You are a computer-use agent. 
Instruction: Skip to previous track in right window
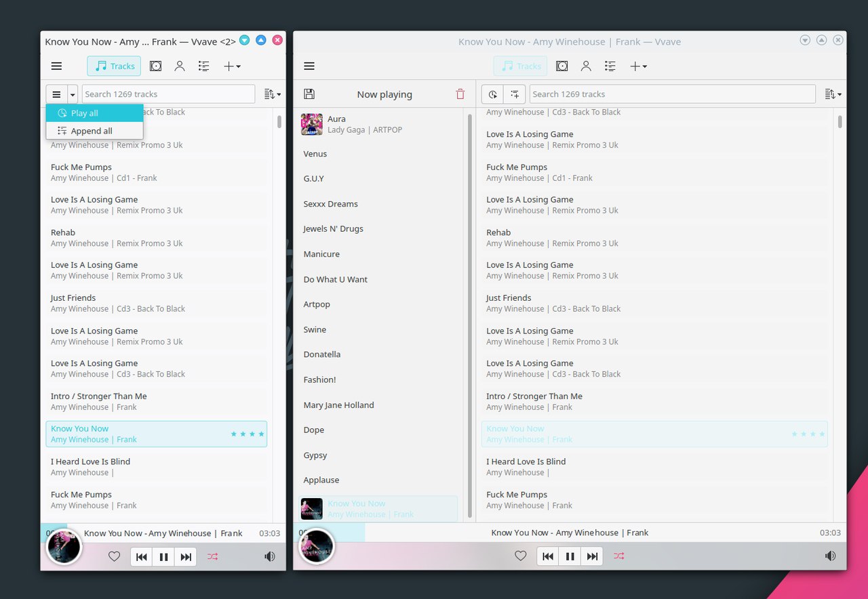(x=548, y=556)
